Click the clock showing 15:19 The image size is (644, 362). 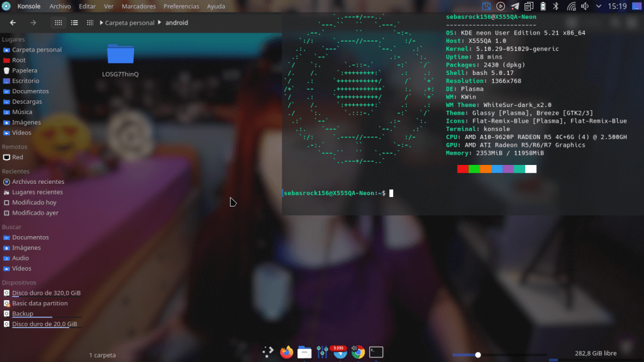(618, 6)
